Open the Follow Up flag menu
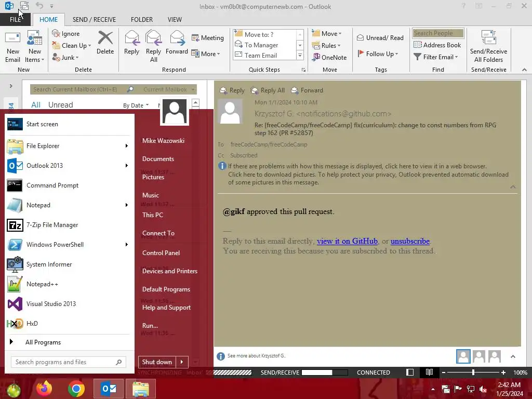 click(x=378, y=54)
